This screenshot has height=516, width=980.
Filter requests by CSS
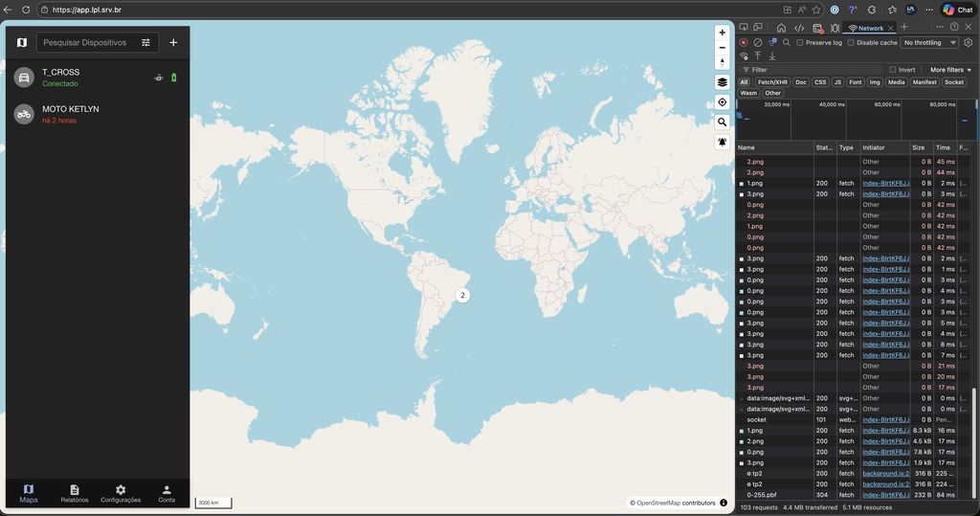point(820,82)
